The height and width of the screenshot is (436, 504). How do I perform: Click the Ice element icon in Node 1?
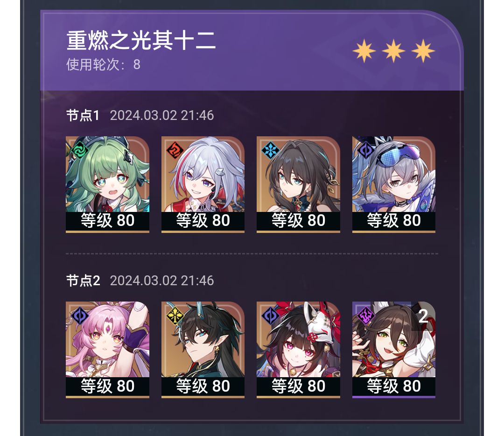[x=270, y=150]
